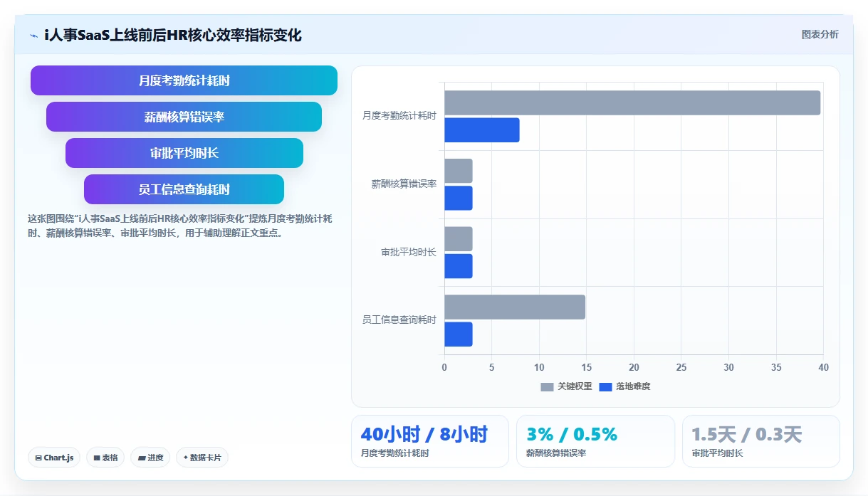
Task: Click the x-axis tick label 10
Action: pyautogui.click(x=539, y=367)
